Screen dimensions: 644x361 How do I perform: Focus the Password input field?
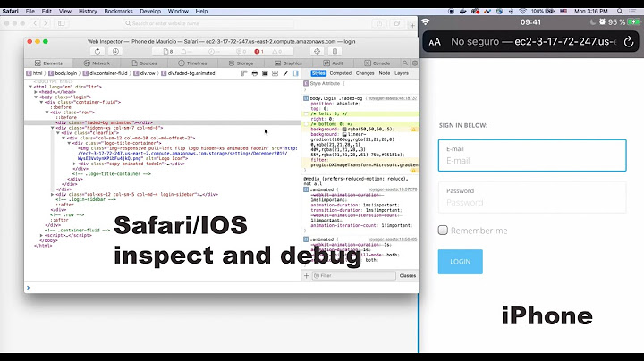pyautogui.click(x=532, y=197)
